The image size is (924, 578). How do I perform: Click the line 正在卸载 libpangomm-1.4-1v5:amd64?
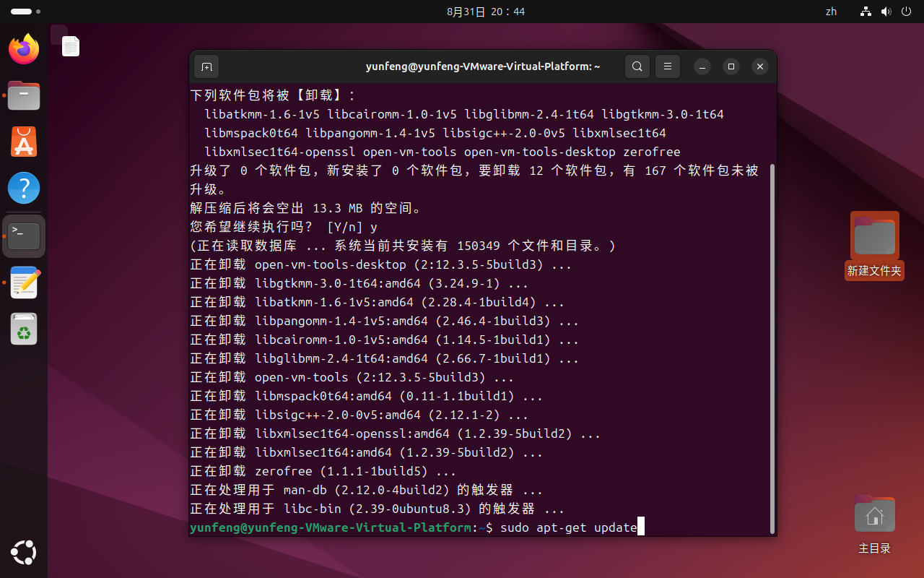pos(384,321)
